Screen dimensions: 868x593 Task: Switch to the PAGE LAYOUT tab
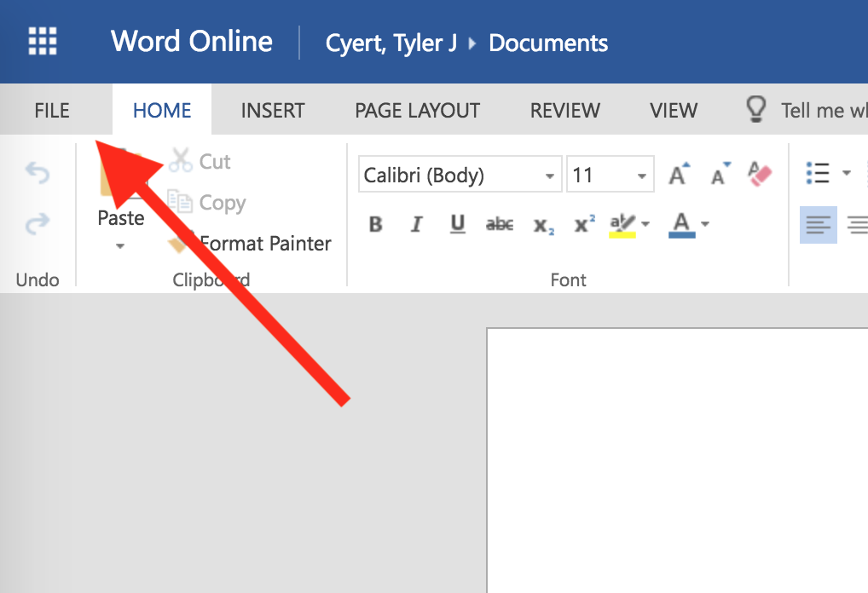(x=417, y=110)
